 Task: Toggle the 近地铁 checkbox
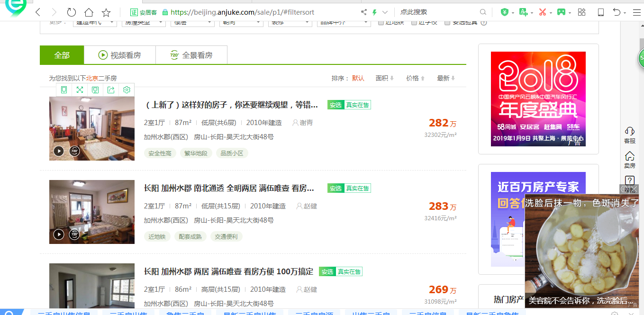point(381,22)
